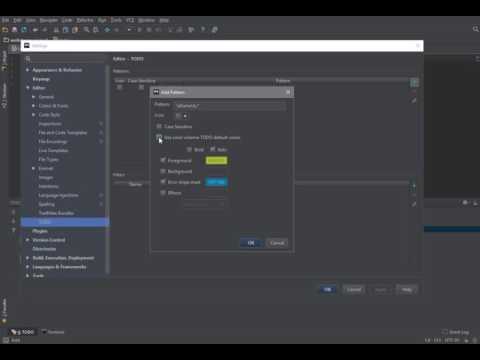This screenshot has width=480, height=360.
Task: Toggle the Background checkbox
Action: 163,171
